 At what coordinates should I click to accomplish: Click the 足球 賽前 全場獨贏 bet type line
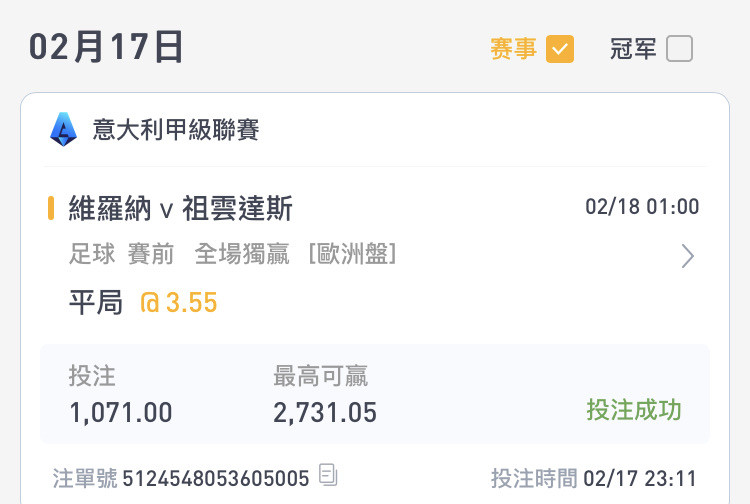pyautogui.click(x=179, y=253)
